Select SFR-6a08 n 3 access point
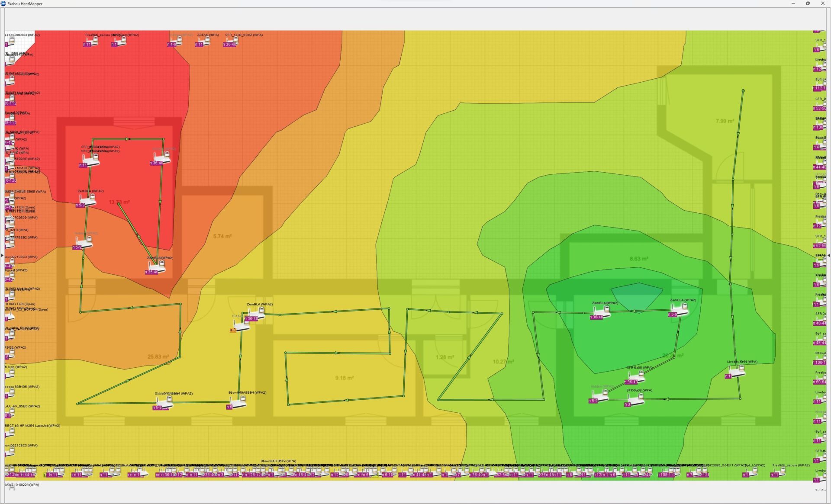The height and width of the screenshot is (504, 831). click(634, 400)
